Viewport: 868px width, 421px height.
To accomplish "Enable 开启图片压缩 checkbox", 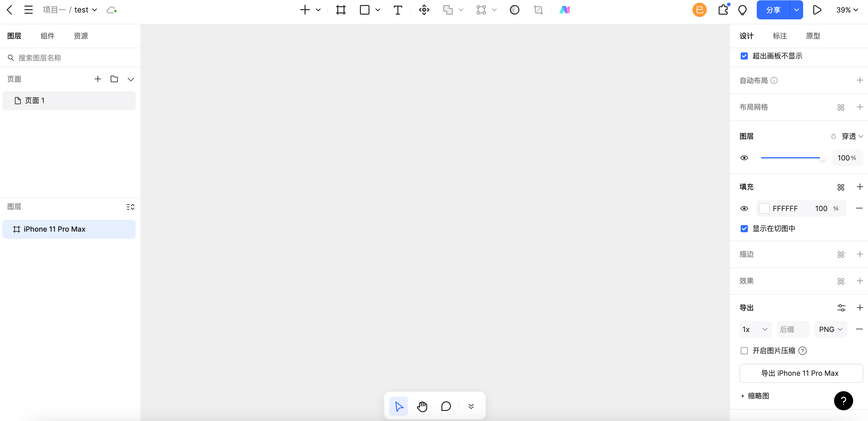I will pos(744,350).
